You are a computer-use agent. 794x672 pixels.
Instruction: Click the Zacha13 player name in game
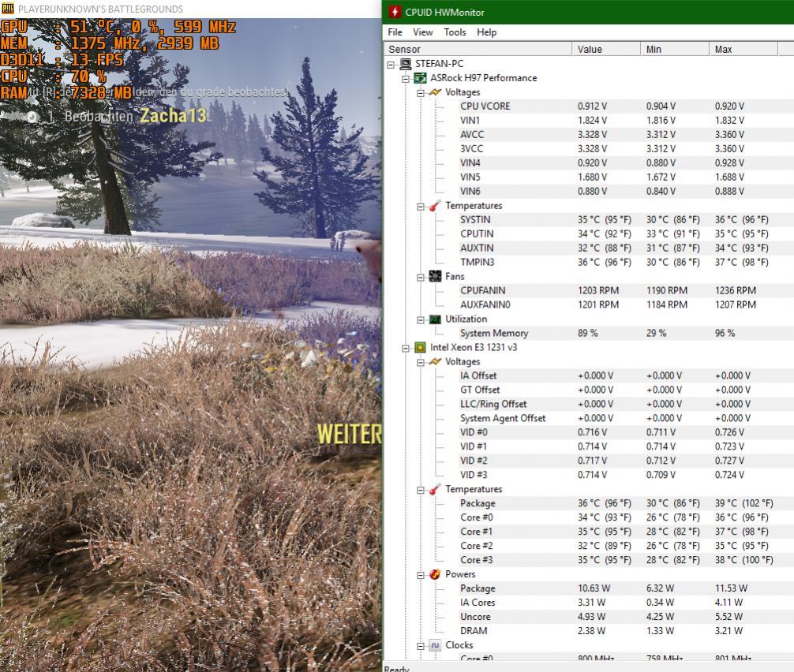[173, 115]
